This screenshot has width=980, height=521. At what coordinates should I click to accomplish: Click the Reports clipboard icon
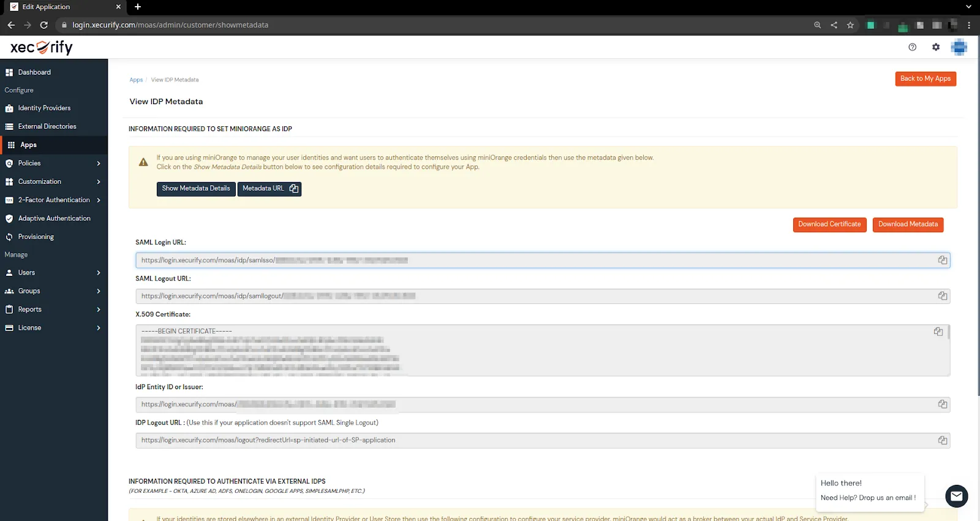9,310
